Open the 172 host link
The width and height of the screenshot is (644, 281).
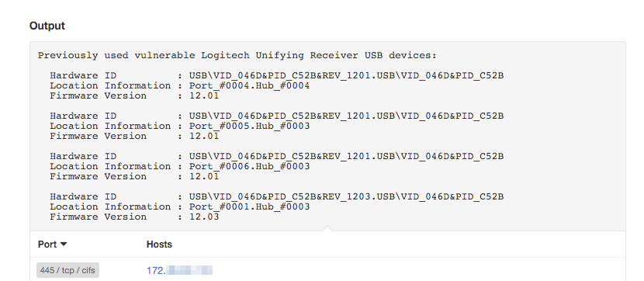pyautogui.click(x=179, y=270)
